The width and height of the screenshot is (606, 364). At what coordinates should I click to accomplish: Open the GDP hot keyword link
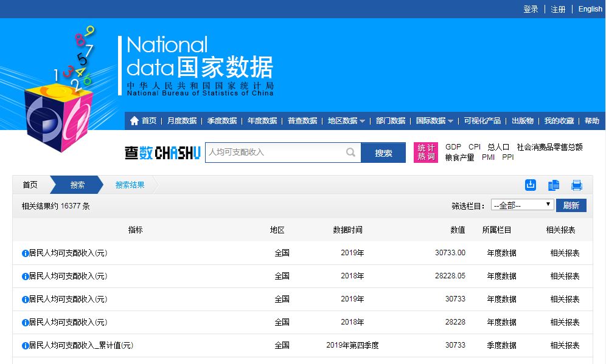[453, 146]
